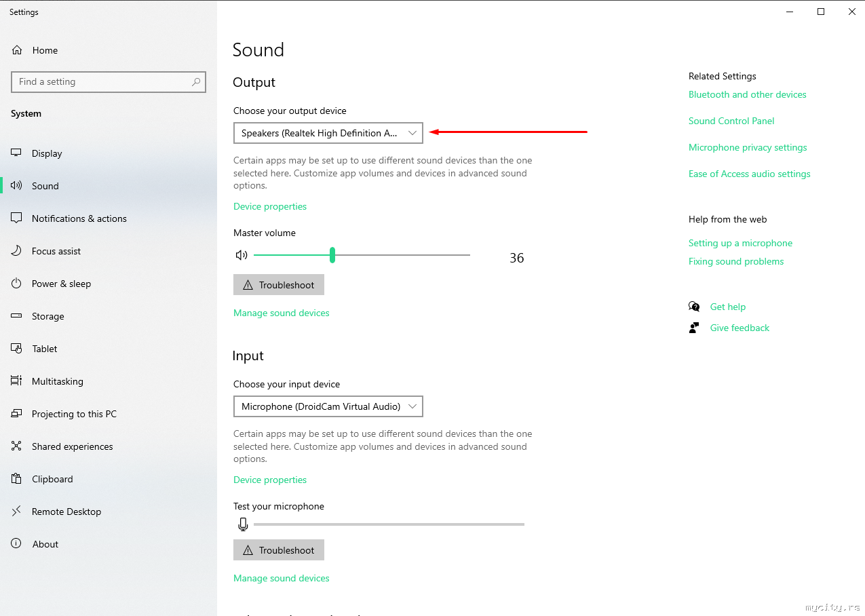This screenshot has height=616, width=865.
Task: Click the Power & sleep icon
Action: coord(17,284)
